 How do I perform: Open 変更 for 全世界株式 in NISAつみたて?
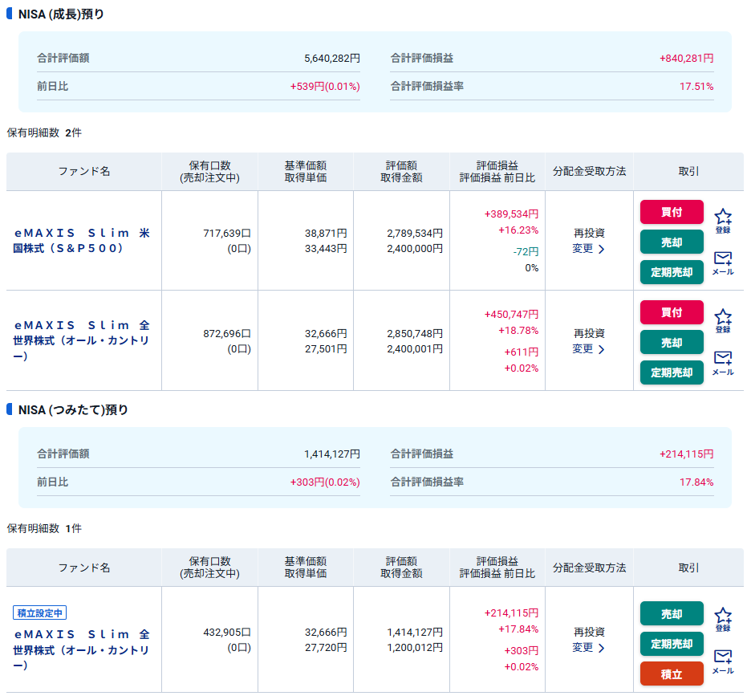pyautogui.click(x=588, y=648)
